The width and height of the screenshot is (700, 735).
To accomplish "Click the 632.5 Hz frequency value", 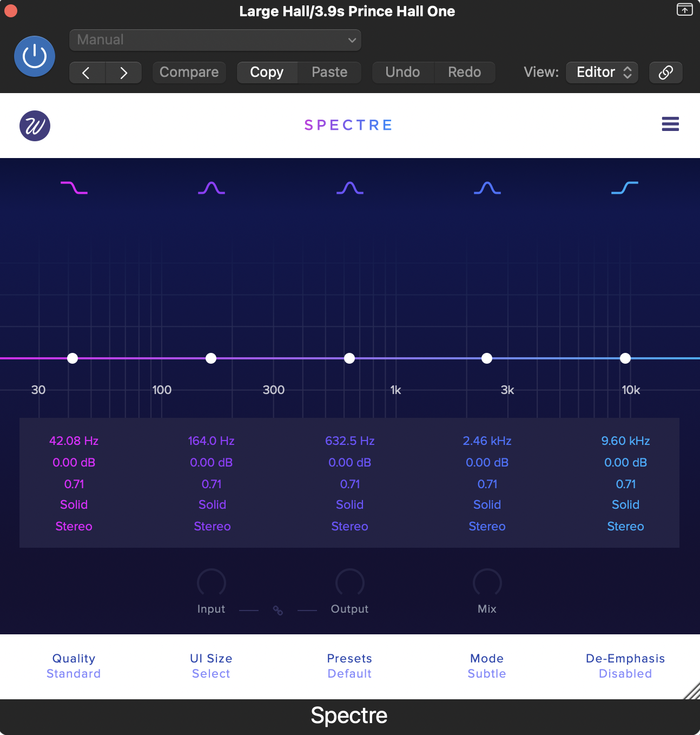I will tap(350, 441).
